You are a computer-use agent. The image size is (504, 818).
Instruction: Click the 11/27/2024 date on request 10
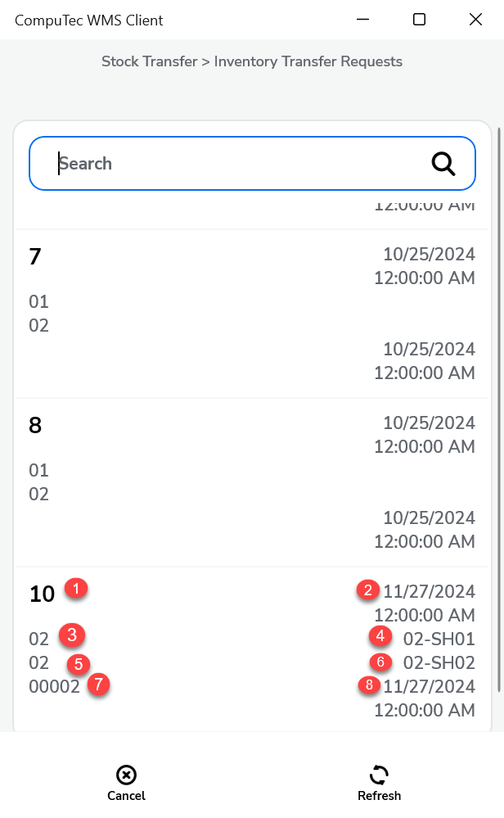pos(430,591)
